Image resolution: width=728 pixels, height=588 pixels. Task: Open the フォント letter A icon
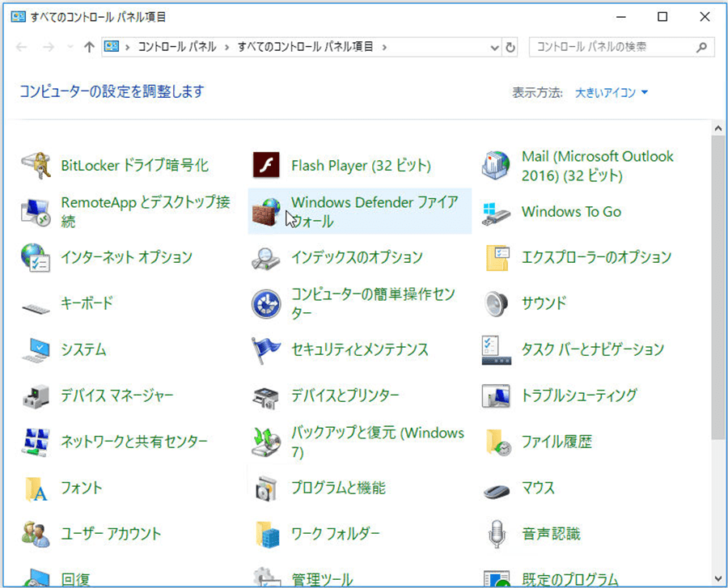pos(36,489)
